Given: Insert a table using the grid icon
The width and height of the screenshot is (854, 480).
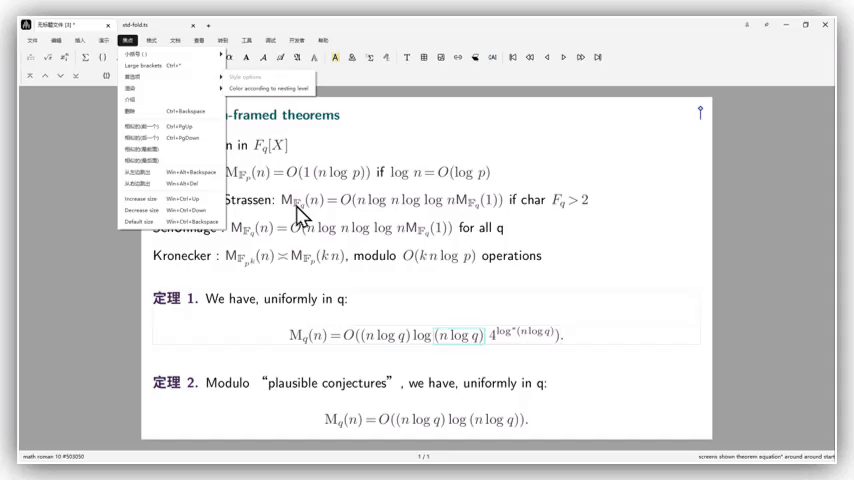Looking at the screenshot, I should (424, 57).
